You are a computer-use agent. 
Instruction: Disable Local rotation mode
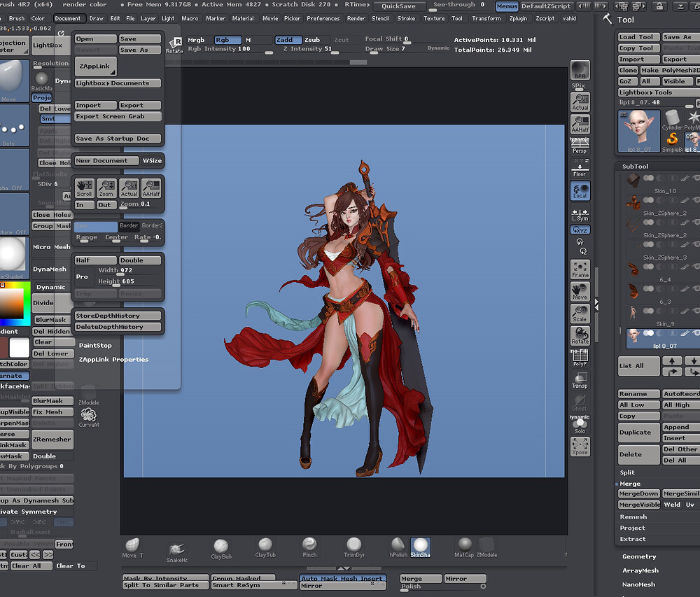580,191
